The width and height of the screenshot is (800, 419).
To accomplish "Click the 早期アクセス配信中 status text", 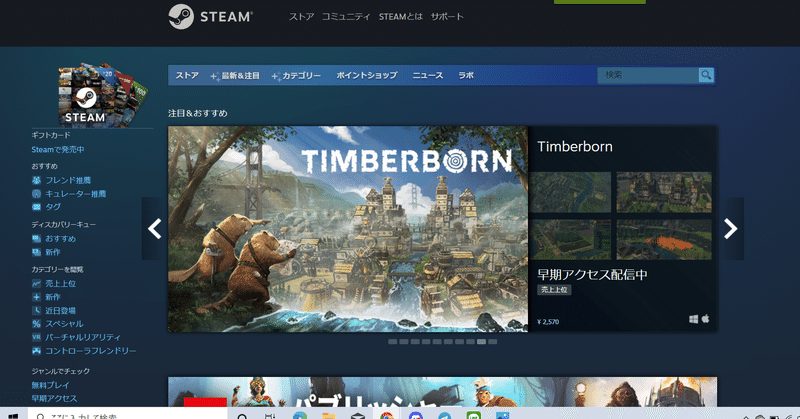I will 592,275.
